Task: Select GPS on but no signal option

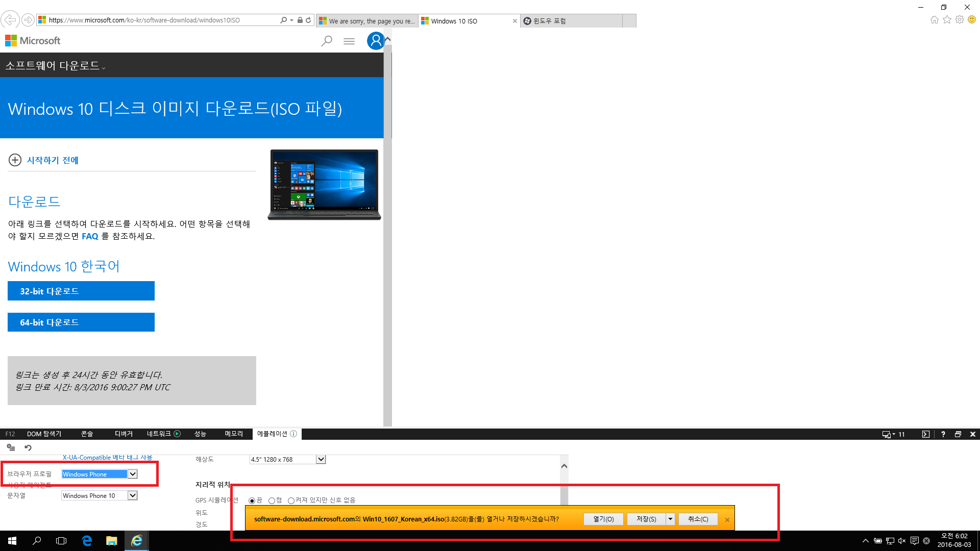Action: coord(291,500)
